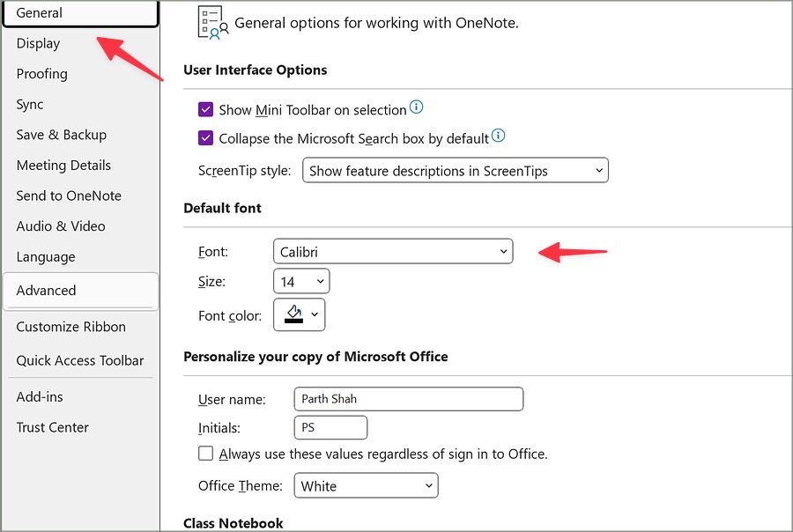Image resolution: width=793 pixels, height=532 pixels.
Task: Enable Always use these values checkbox
Action: pyautogui.click(x=205, y=454)
